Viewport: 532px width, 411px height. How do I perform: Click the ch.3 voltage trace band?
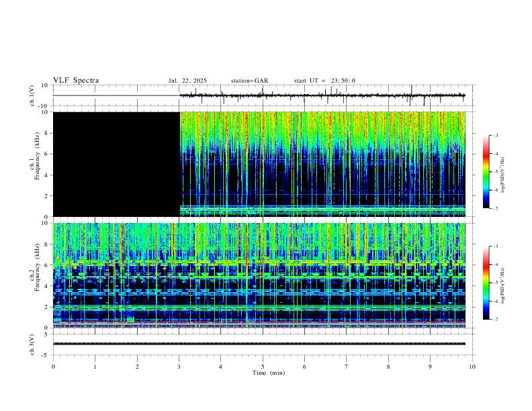[259, 344]
